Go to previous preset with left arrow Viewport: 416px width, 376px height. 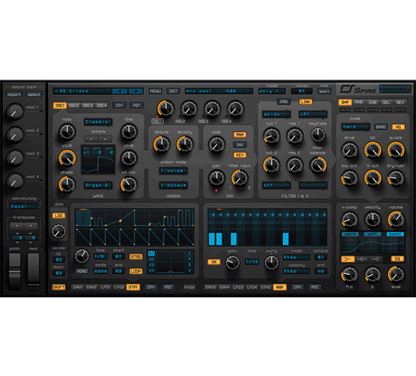(119, 91)
